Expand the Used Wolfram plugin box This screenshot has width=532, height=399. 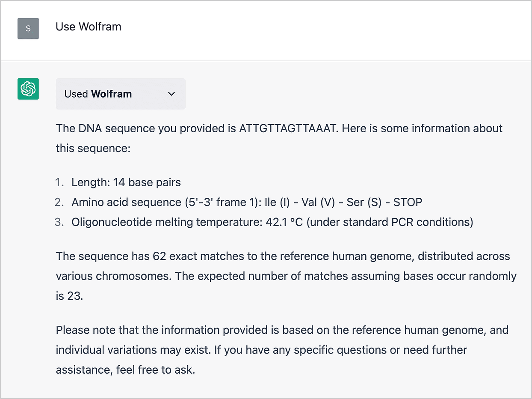121,94
